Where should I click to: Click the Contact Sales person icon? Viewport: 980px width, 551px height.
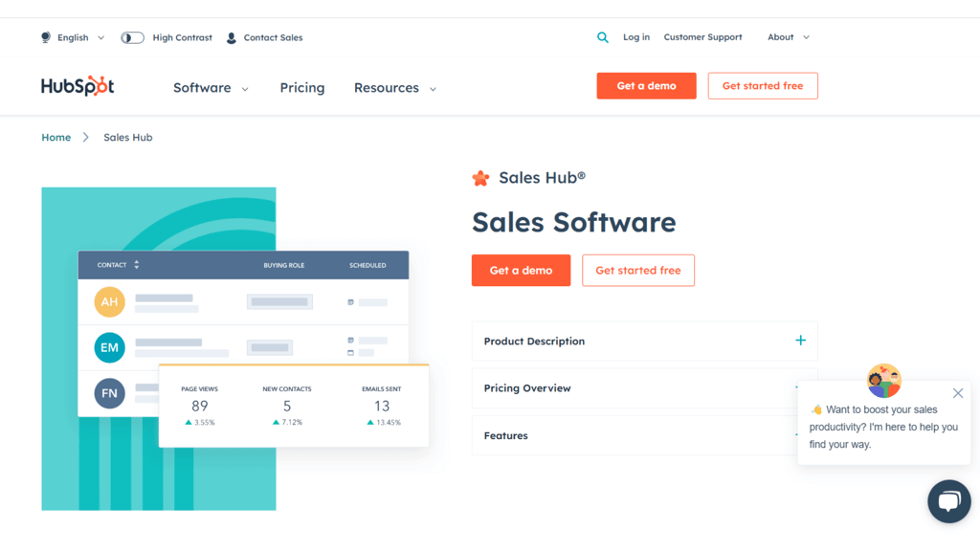tap(232, 37)
